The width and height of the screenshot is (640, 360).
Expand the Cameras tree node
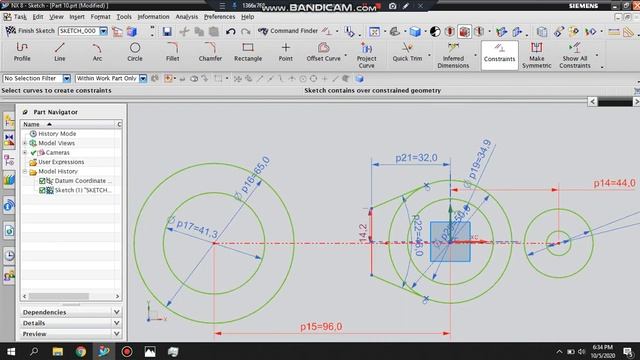(25, 152)
